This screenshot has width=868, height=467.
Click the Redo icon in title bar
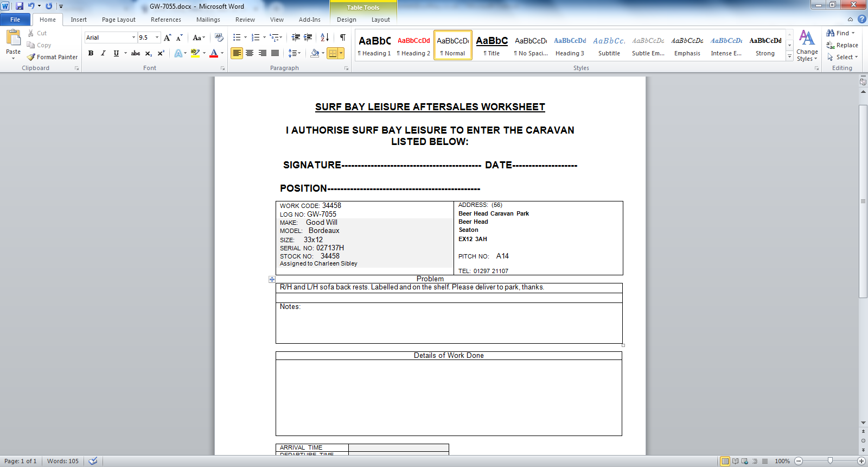click(x=49, y=6)
